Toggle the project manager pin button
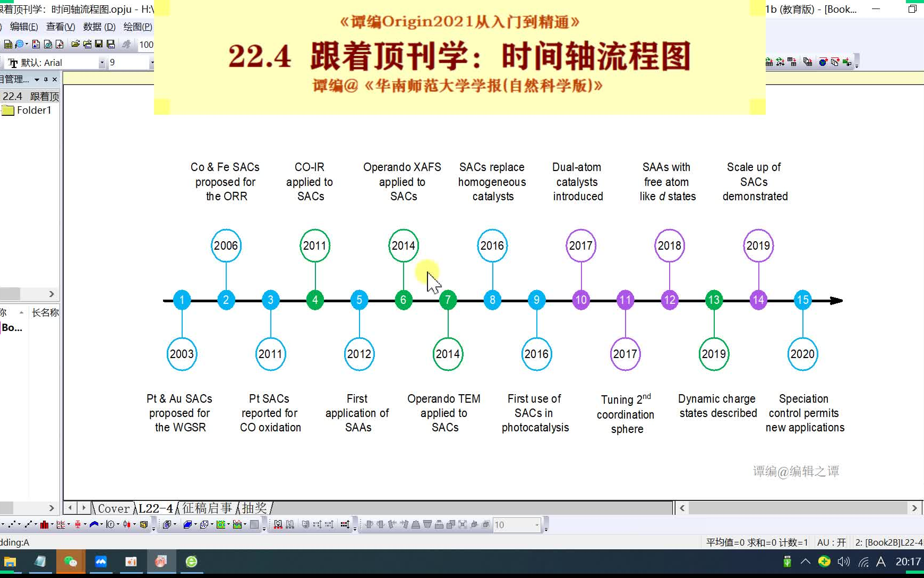924x578 pixels. pos(46,80)
